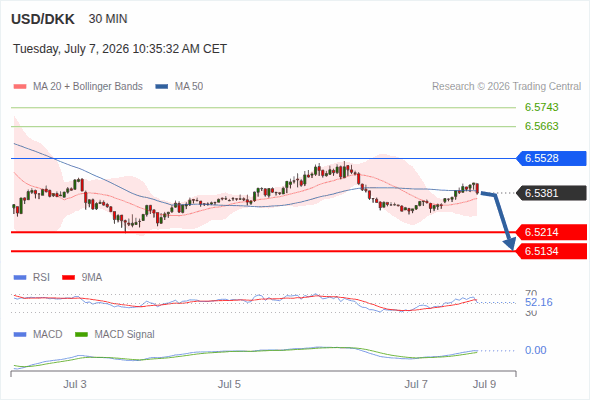Select the 6.5214 red support tag
590x400 pixels.
click(551, 232)
